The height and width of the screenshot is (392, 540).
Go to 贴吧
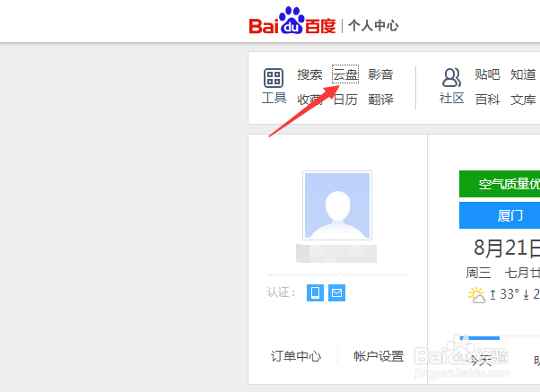point(487,74)
